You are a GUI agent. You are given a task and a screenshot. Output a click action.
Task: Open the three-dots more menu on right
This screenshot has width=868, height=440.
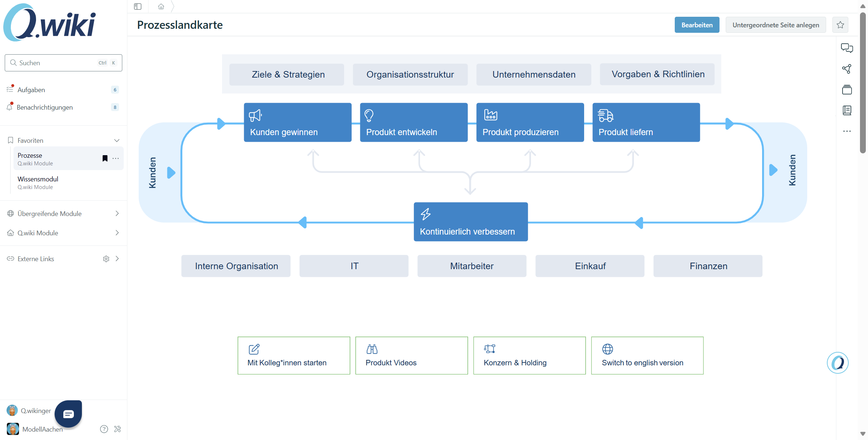847,131
